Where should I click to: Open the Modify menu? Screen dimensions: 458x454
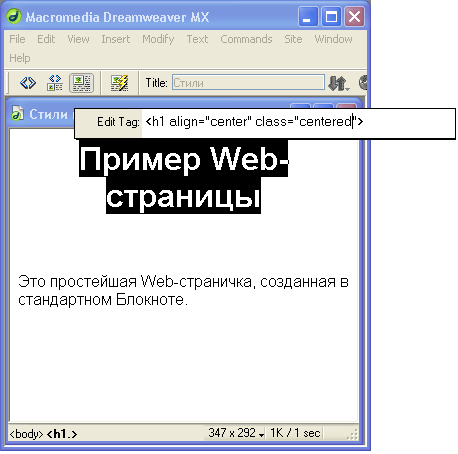coord(158,39)
